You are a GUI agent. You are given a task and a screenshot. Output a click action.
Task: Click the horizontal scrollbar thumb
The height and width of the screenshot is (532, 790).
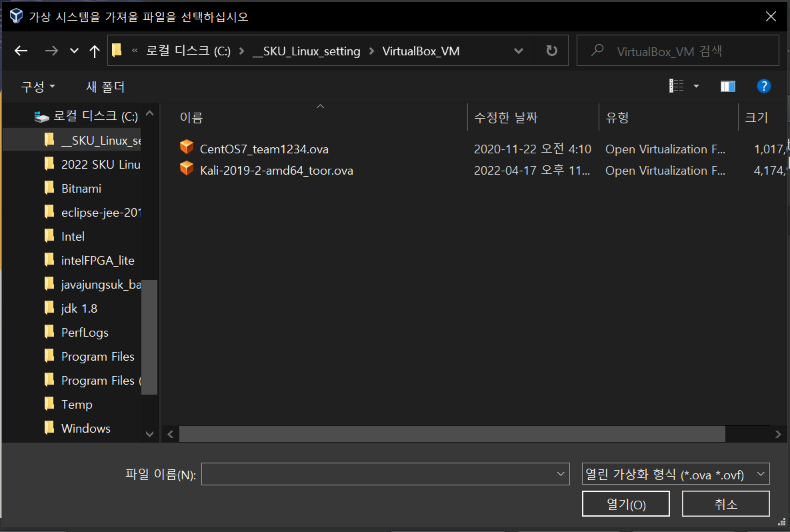point(452,434)
